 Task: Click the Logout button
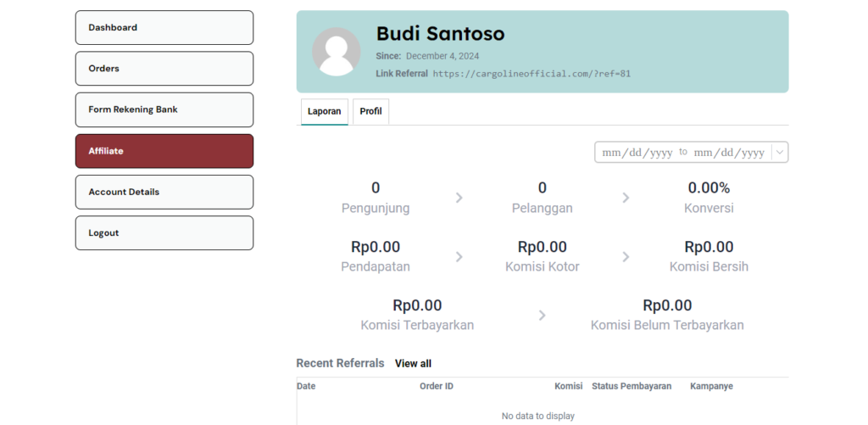[x=164, y=232]
